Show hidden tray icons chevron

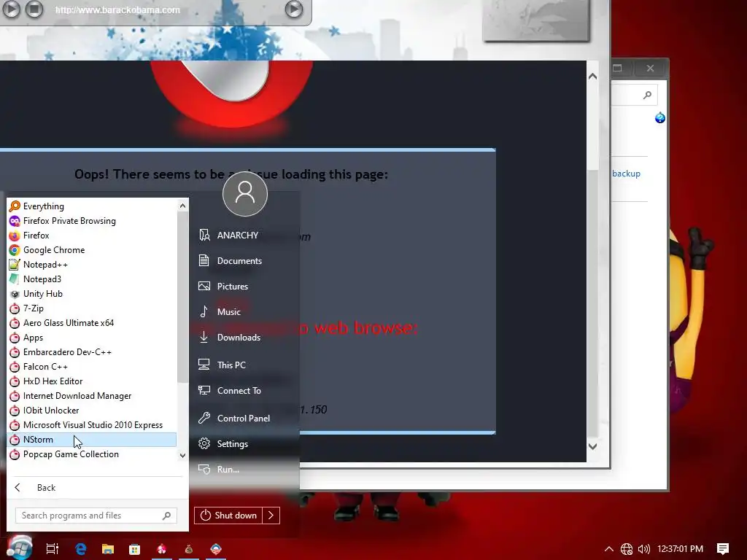609,549
